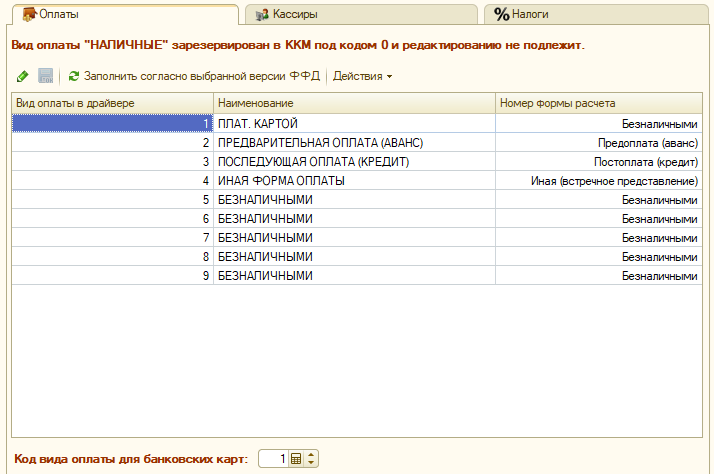714x474 pixels.
Task: Click driver payment code cell 5
Action: (x=112, y=199)
